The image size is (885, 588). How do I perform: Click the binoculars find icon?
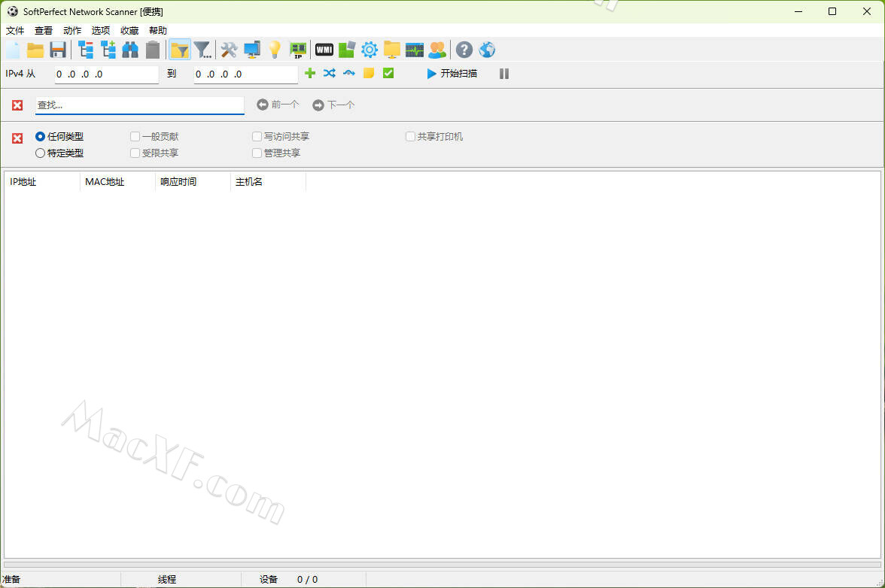tap(130, 50)
